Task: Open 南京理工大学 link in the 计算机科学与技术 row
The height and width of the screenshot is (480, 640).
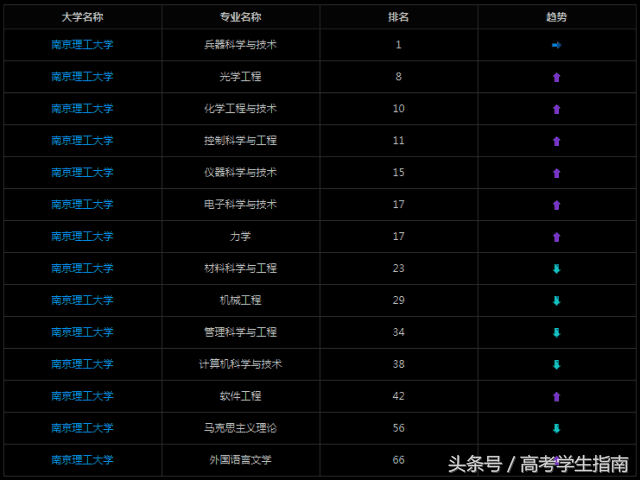Action: click(82, 364)
